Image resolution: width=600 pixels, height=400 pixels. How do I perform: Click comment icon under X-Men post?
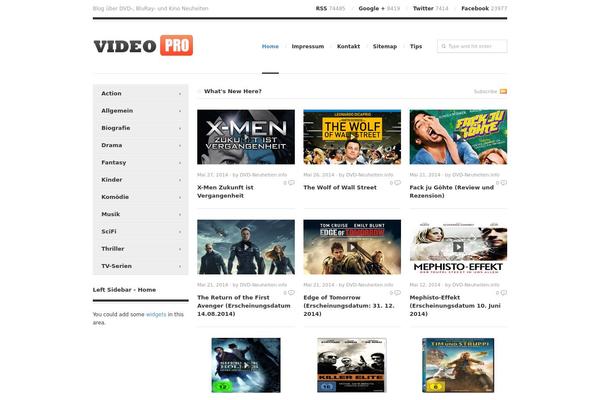(x=292, y=183)
